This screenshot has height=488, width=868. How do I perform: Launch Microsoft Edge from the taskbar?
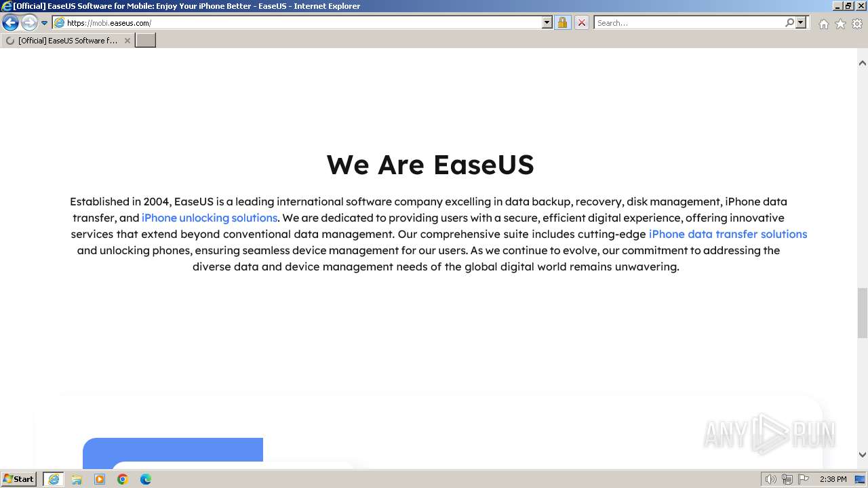[146, 479]
